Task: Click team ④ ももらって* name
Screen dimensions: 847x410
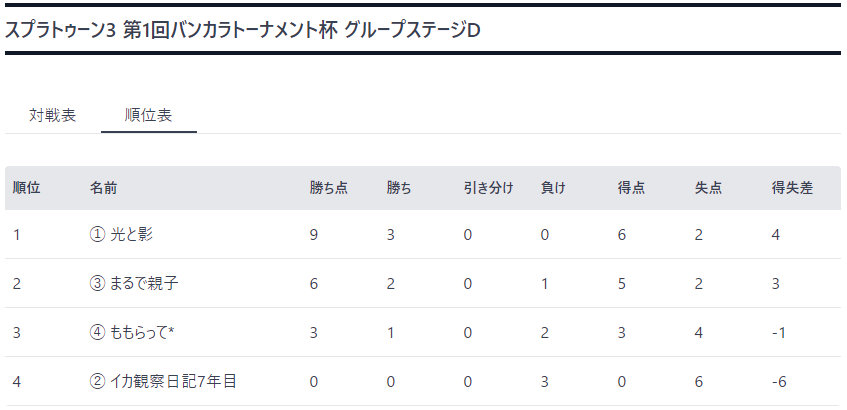Action: pyautogui.click(x=131, y=333)
